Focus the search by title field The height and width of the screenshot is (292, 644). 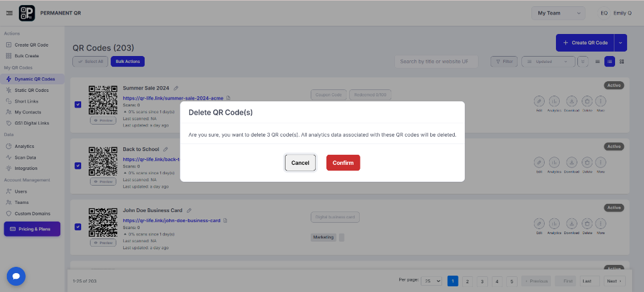(436, 62)
